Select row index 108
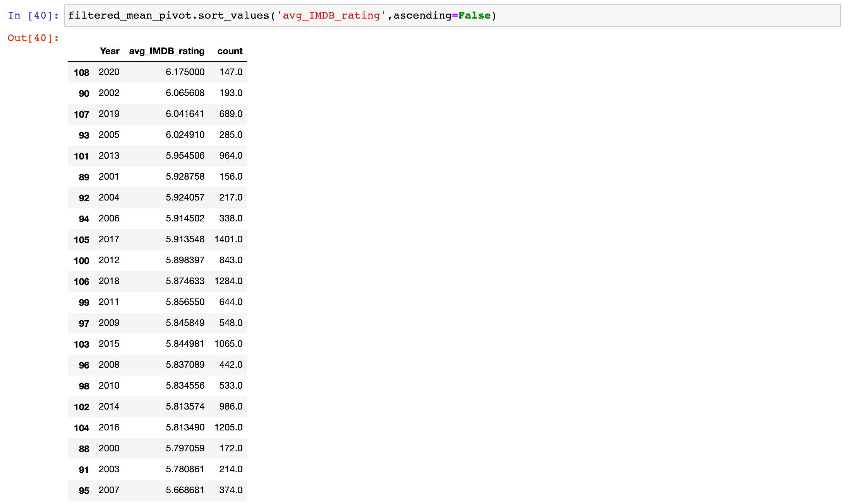 82,72
